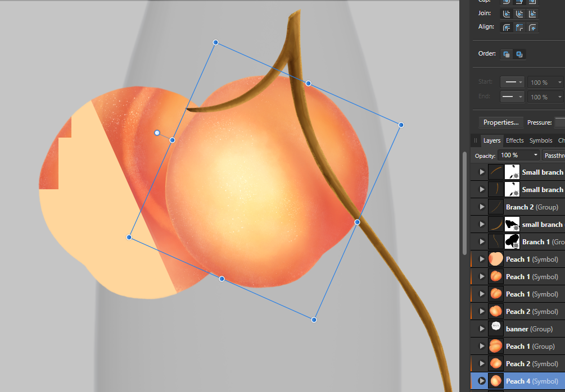Click the "Join:" label
Screen dimensions: 565x392
pos(485,13)
